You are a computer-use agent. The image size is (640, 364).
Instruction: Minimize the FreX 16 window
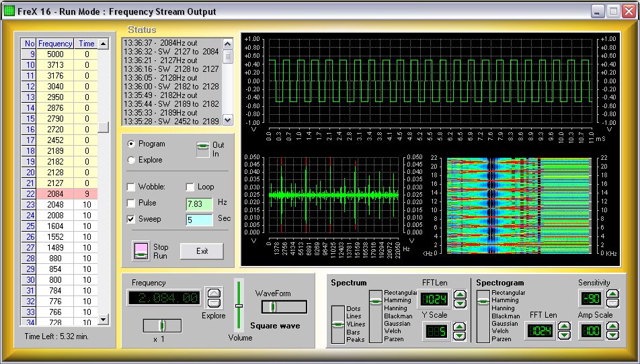pyautogui.click(x=598, y=11)
